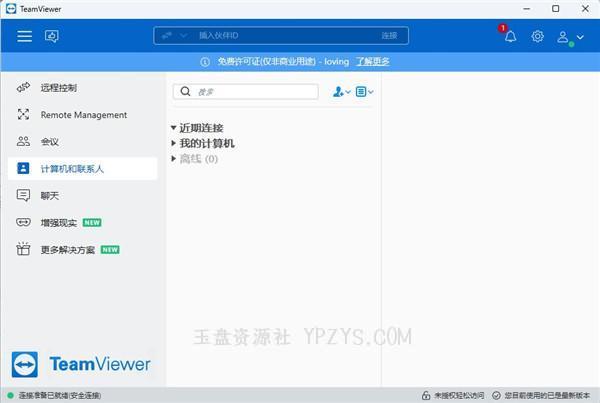Open the list view options dropdown
The width and height of the screenshot is (600, 403).
[364, 91]
